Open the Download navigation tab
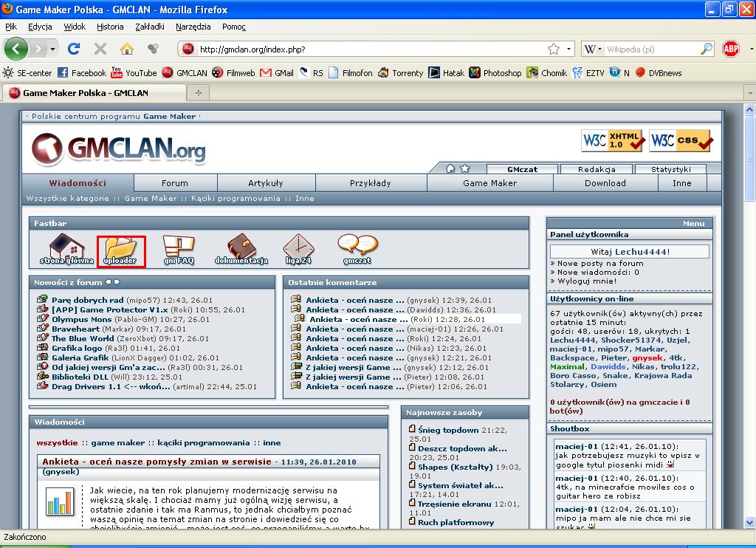The image size is (756, 548). pyautogui.click(x=605, y=183)
